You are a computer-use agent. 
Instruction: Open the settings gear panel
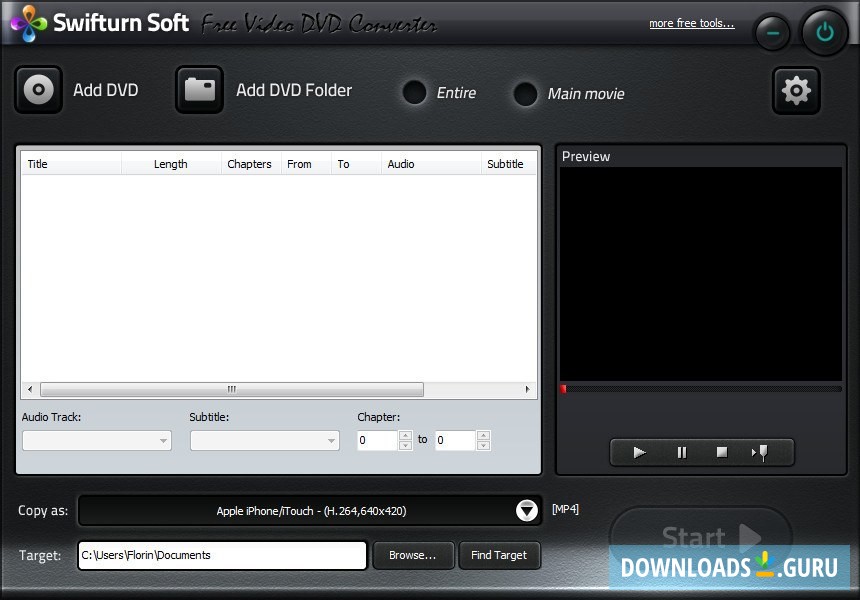[x=796, y=90]
